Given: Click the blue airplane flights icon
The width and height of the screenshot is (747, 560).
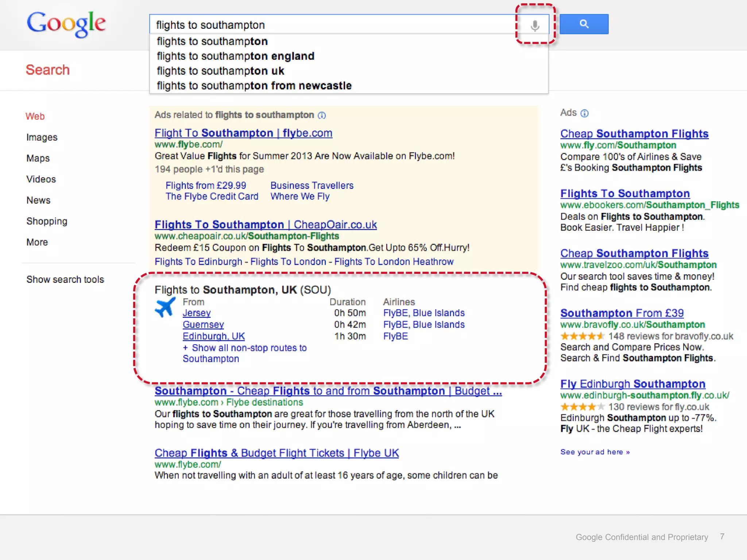Looking at the screenshot, I should [x=165, y=307].
